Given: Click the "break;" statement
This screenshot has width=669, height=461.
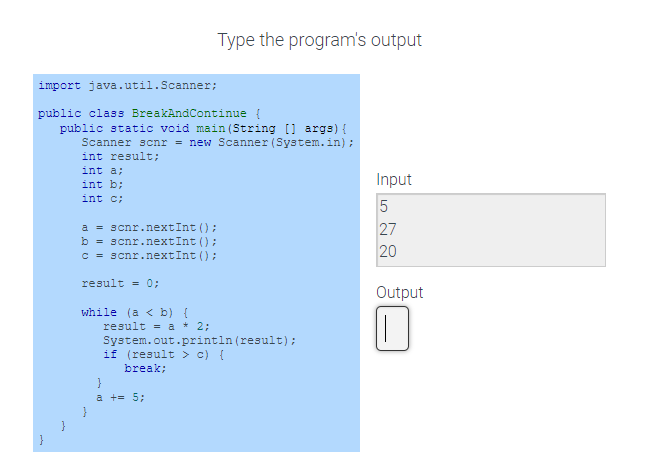Looking at the screenshot, I should [145, 368].
